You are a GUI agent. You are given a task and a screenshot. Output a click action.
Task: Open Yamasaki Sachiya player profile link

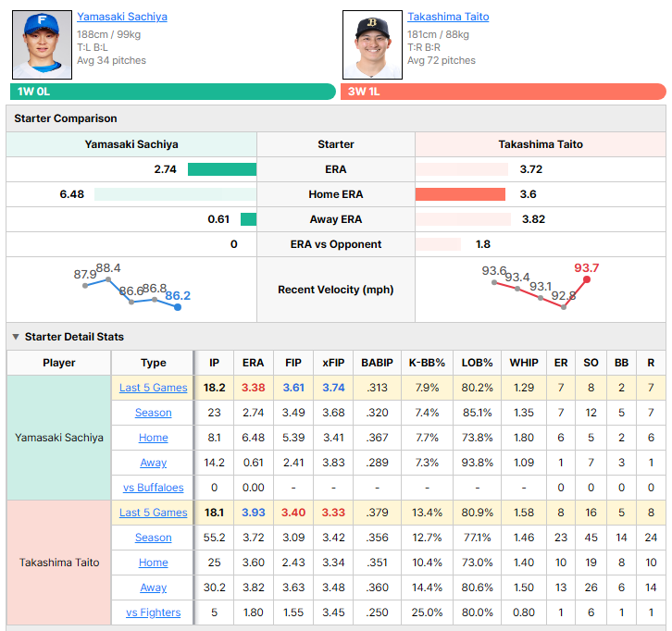(122, 17)
